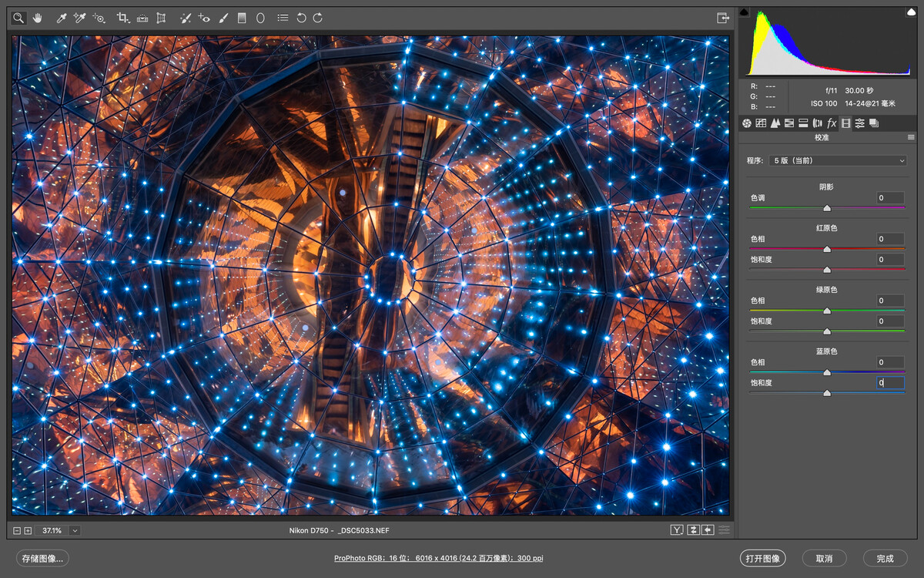
Task: Select the Transform tool
Action: tap(161, 17)
